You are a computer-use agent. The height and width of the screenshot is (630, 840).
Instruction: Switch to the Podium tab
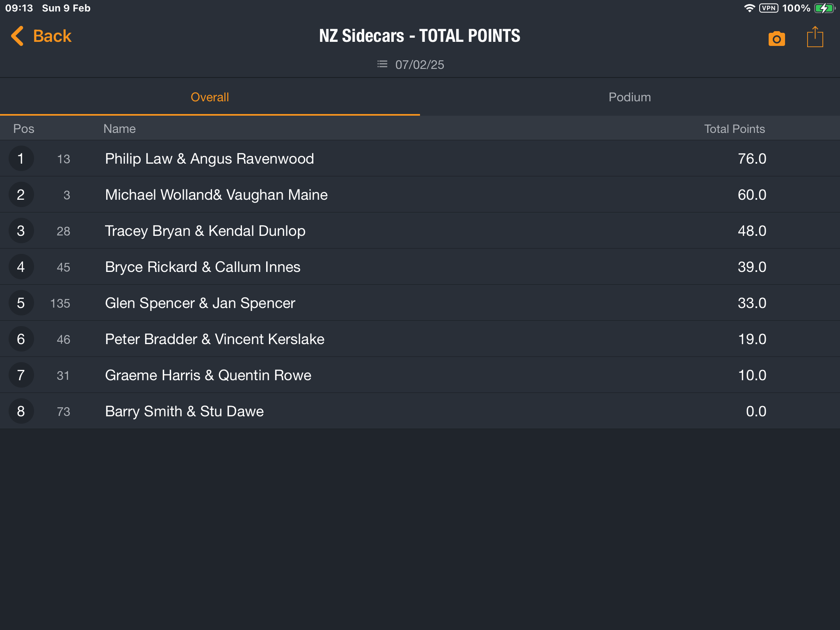[630, 97]
